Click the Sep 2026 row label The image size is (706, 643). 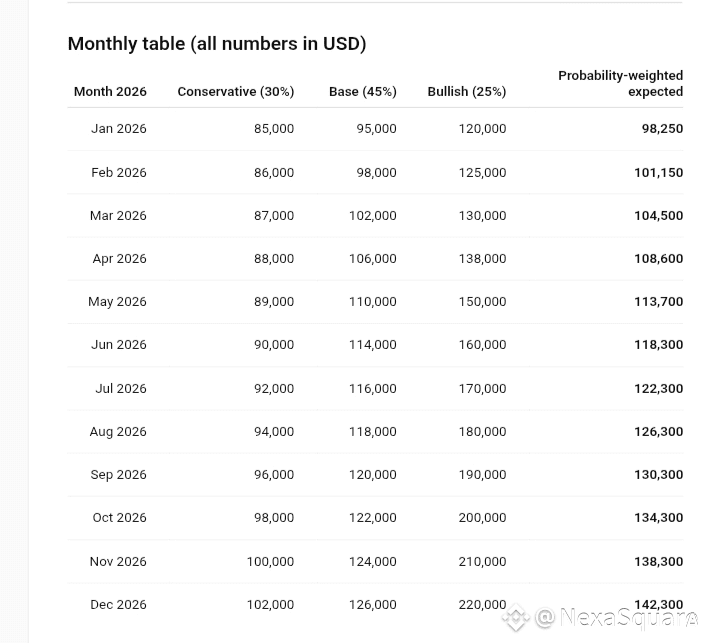coord(118,474)
